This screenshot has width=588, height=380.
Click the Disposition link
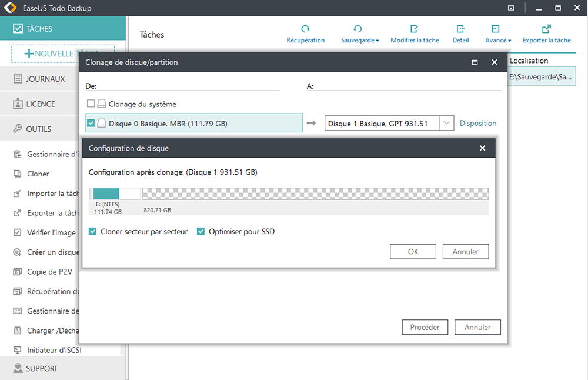click(x=477, y=123)
